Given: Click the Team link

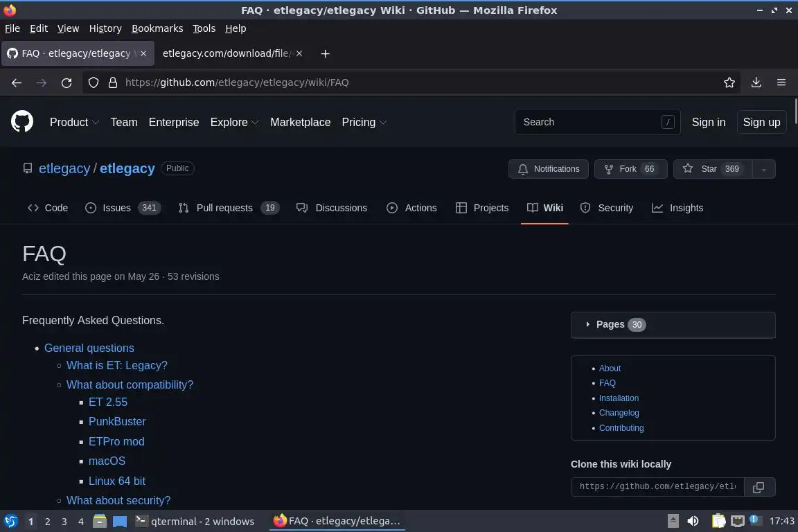Looking at the screenshot, I should pos(124,122).
